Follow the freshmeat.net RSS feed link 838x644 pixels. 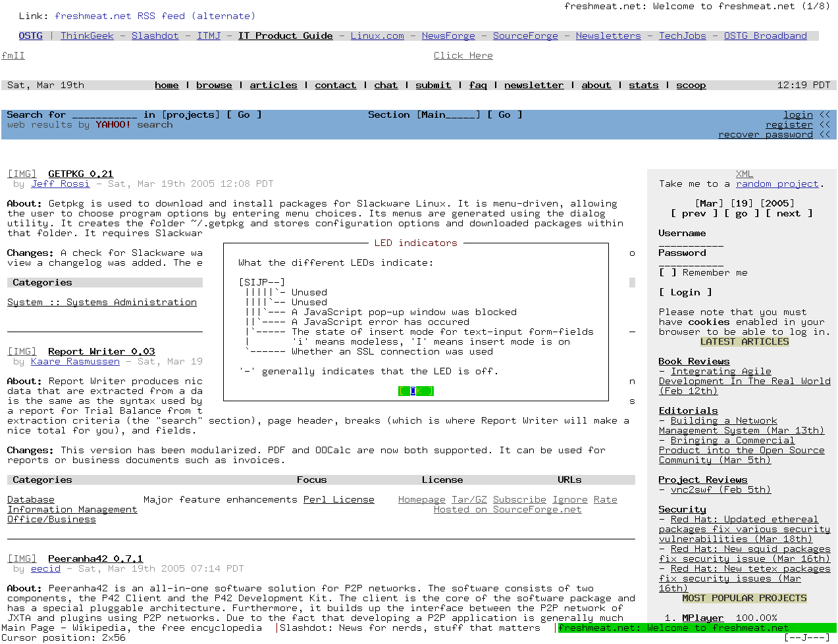click(155, 16)
